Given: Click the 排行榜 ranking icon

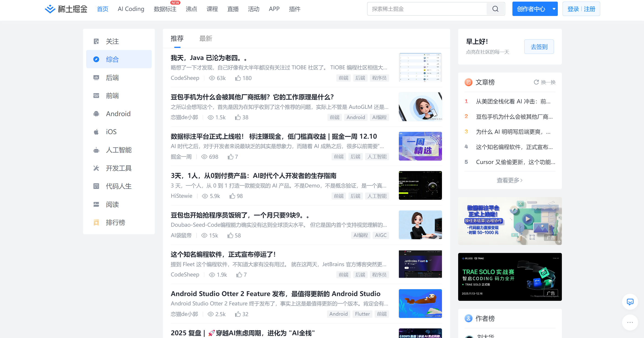Looking at the screenshot, I should click(96, 223).
